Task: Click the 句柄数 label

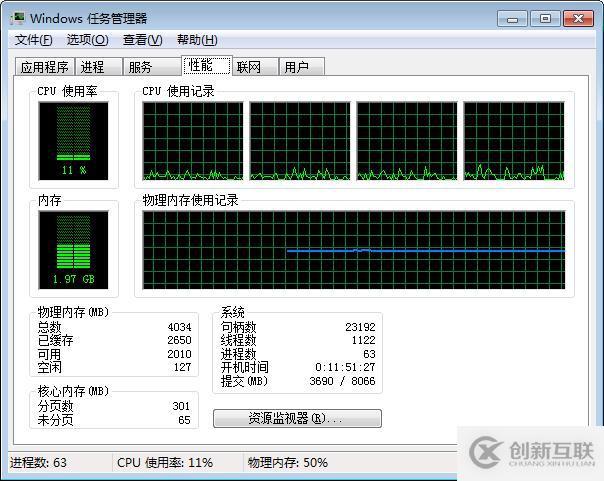Action: point(238,327)
